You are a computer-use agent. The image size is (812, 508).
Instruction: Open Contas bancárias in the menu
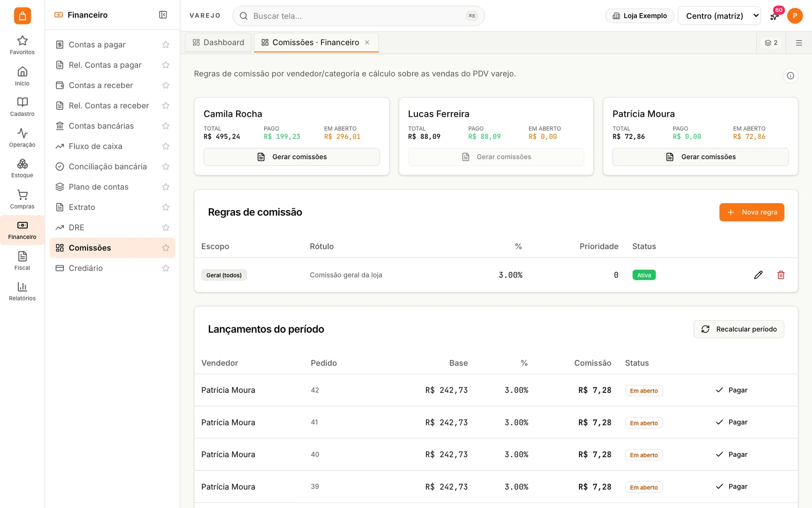click(101, 126)
